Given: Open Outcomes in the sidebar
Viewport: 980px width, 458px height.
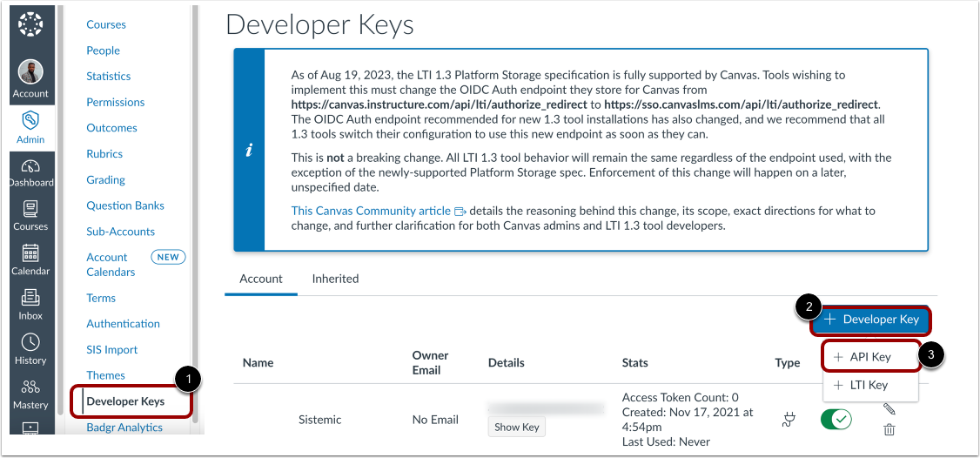Looking at the screenshot, I should [x=112, y=128].
